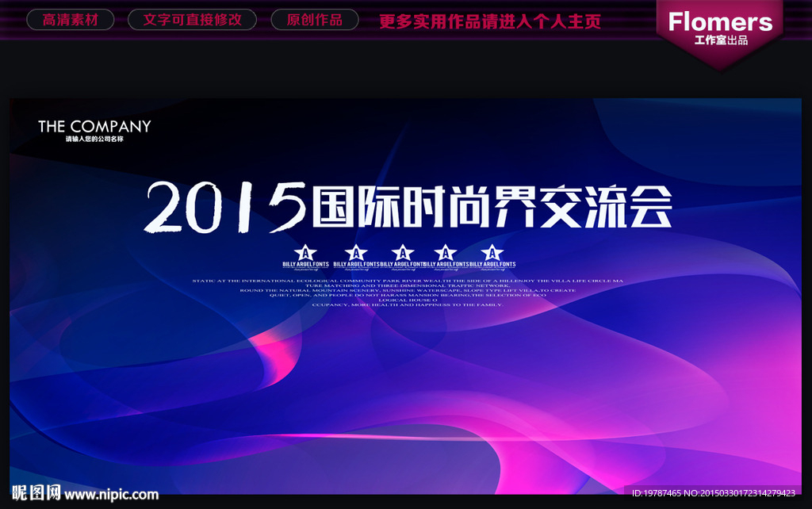
Task: Click the 原创作品 pill label
Action: (314, 20)
